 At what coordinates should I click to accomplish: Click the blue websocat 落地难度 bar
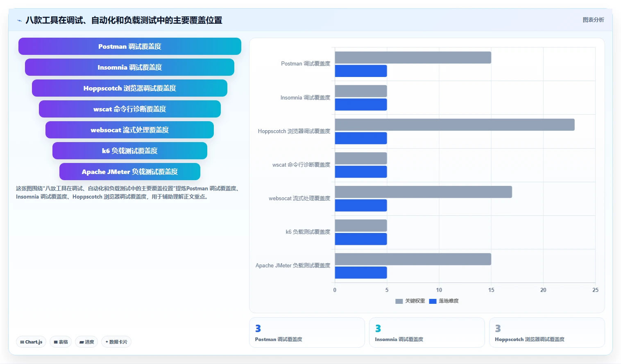[361, 205]
